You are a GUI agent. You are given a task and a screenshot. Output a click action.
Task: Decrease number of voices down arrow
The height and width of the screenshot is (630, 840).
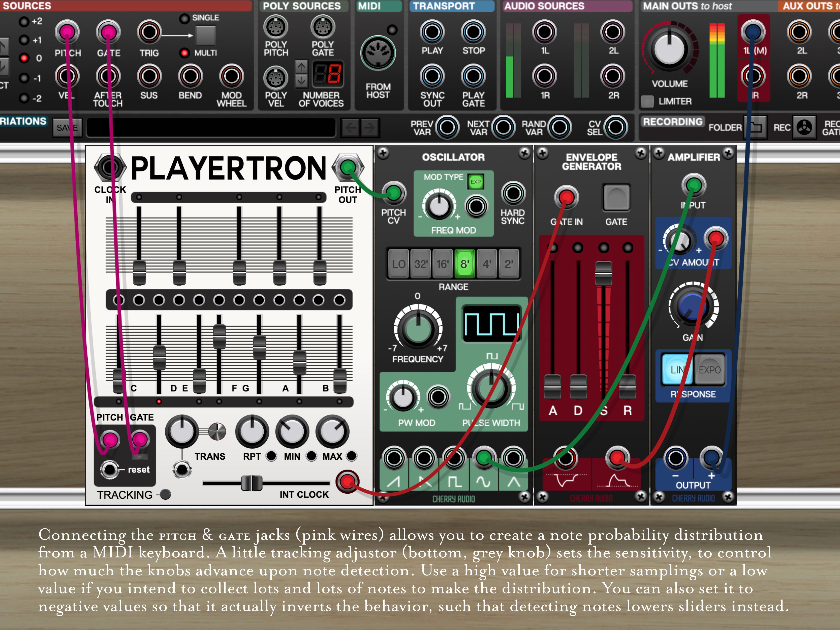click(x=301, y=80)
